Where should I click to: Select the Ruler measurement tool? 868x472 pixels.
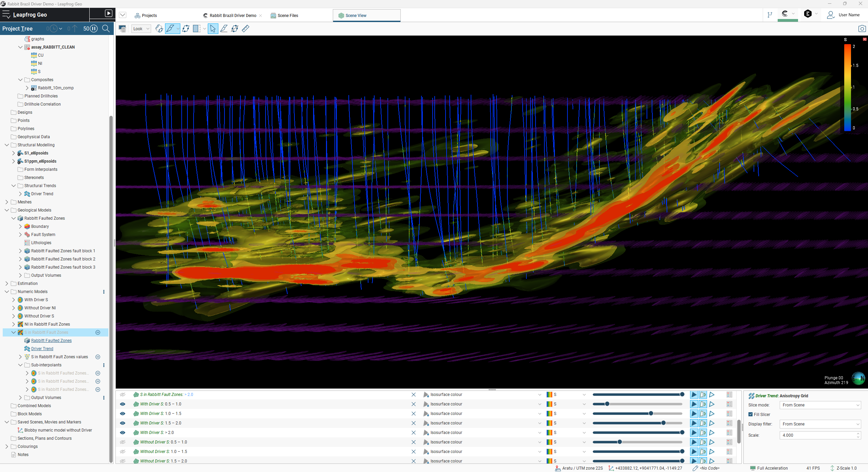tap(246, 29)
